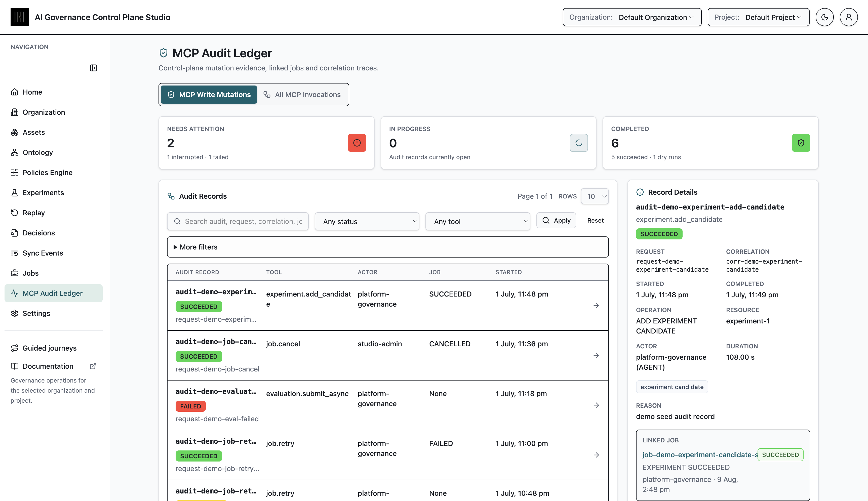Click the external link icon beside Documentation
Screen dimensions: 868x501
pos(93,366)
